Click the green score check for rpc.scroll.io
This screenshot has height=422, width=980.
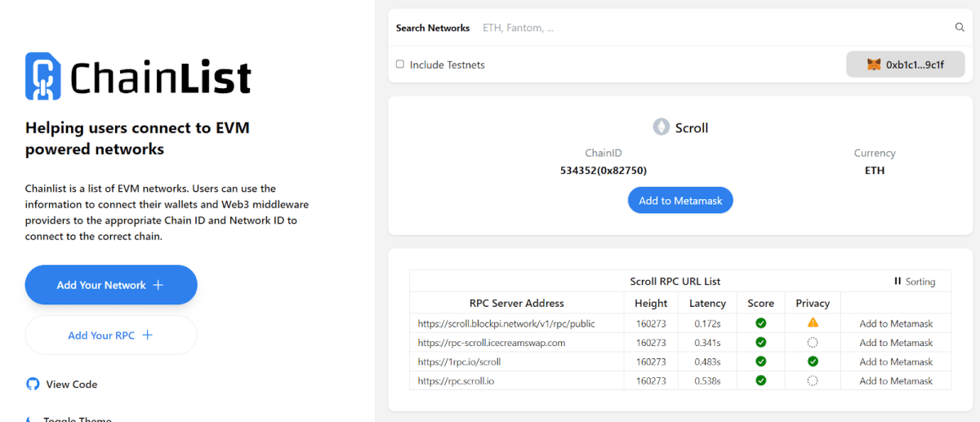[761, 380]
